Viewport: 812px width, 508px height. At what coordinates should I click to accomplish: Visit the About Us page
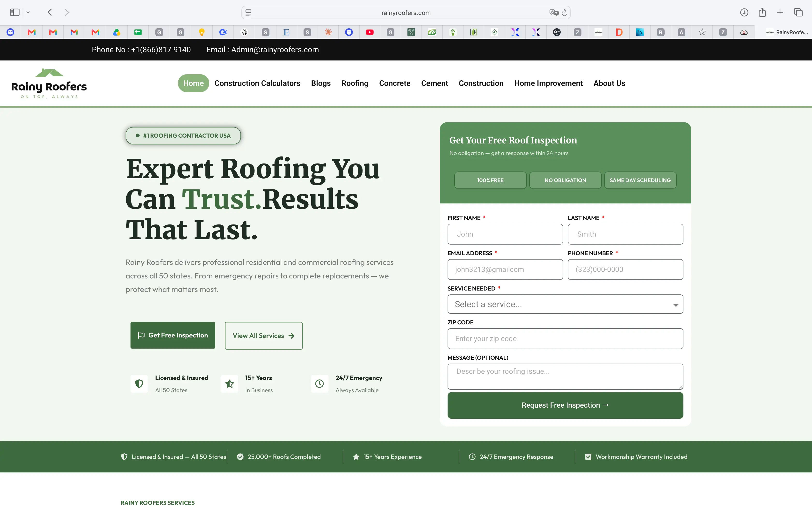[609, 83]
